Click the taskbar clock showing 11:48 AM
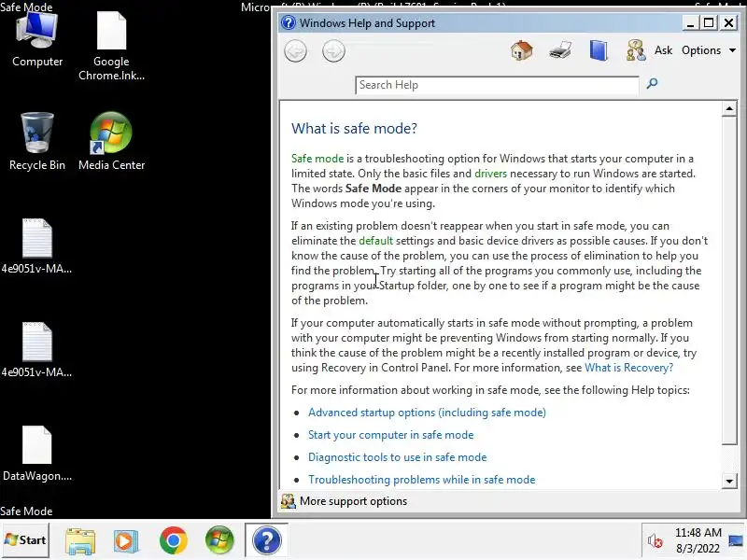The height and width of the screenshot is (560, 747). pyautogui.click(x=698, y=540)
